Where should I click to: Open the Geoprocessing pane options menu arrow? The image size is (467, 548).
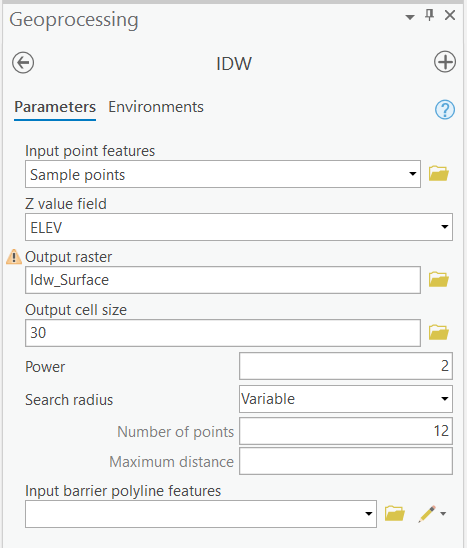coord(410,17)
